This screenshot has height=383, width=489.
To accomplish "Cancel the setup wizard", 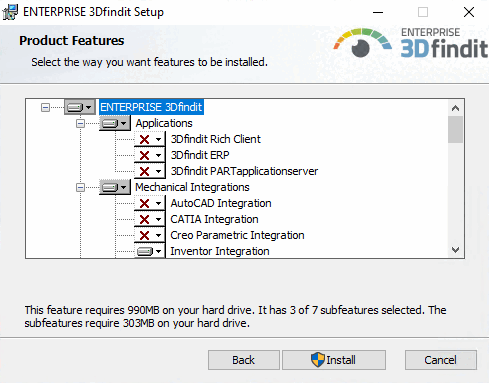I will coord(441,360).
